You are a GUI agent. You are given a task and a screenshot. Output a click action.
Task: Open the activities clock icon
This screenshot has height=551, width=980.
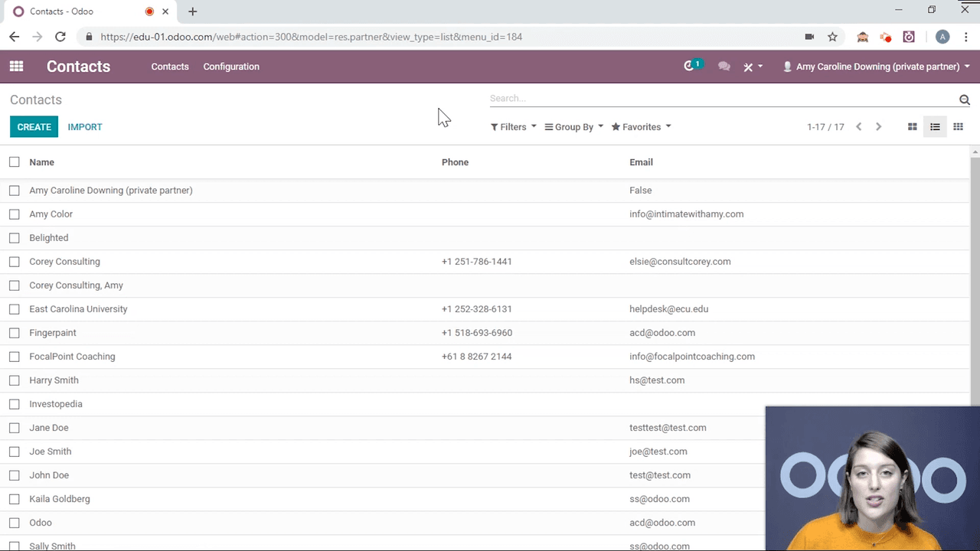coord(687,67)
